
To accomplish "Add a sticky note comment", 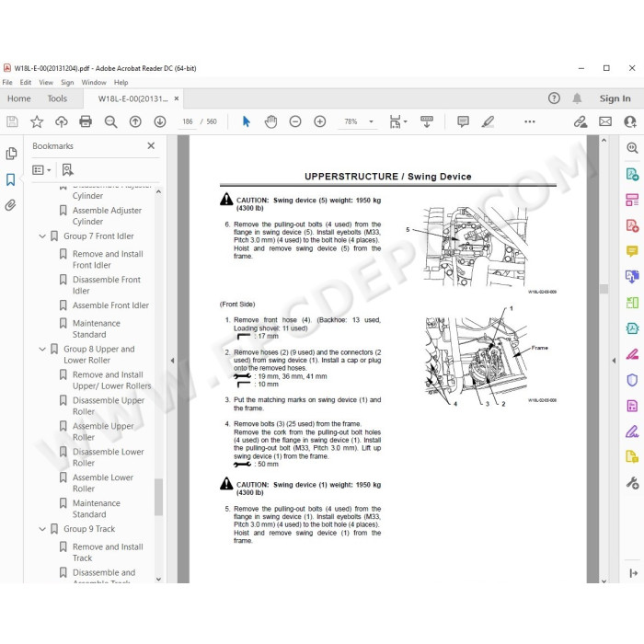I will (463, 121).
